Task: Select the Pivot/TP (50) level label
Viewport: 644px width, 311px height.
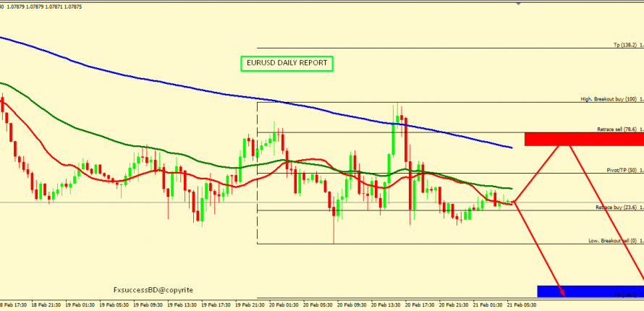Action: point(622,170)
